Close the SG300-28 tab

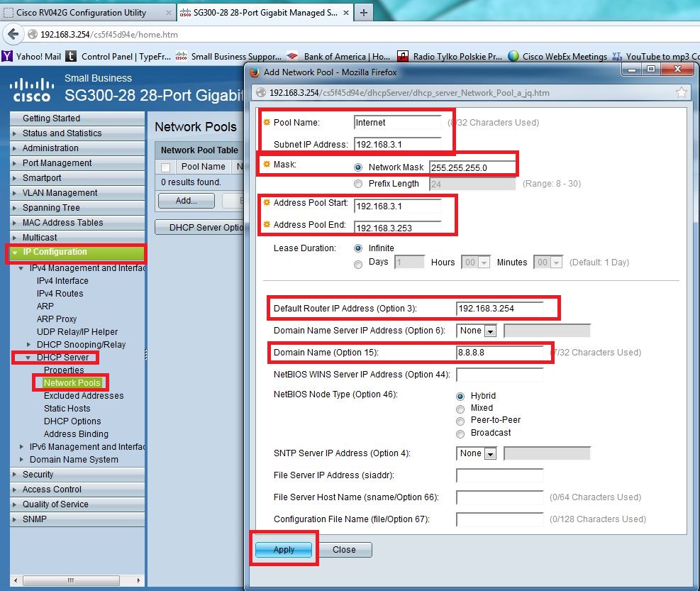pyautogui.click(x=346, y=13)
